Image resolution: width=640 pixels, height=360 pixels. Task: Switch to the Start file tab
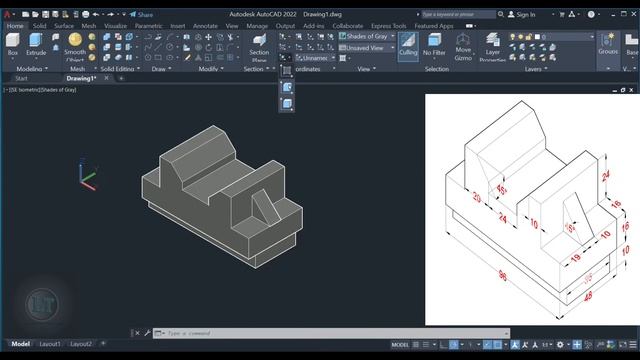point(21,78)
